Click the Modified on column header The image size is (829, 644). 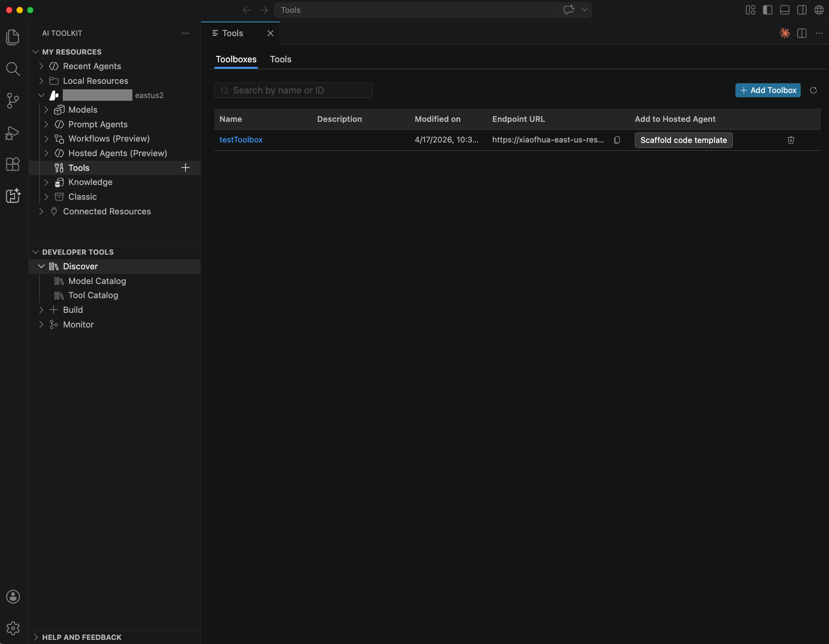click(x=437, y=119)
